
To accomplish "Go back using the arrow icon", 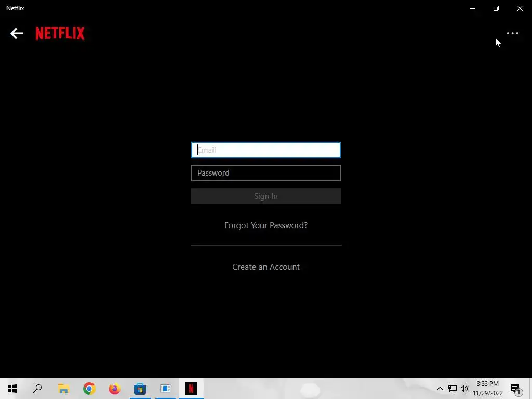I will pos(17,33).
